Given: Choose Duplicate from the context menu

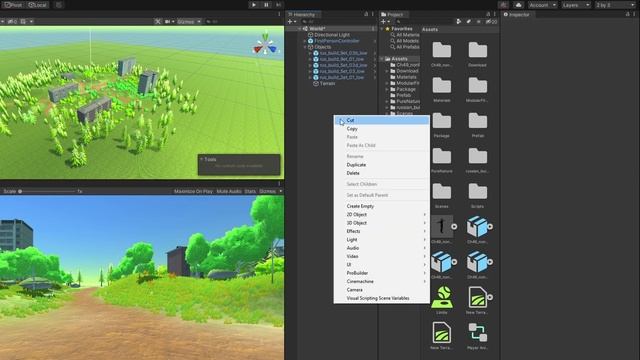Looking at the screenshot, I should (382, 165).
